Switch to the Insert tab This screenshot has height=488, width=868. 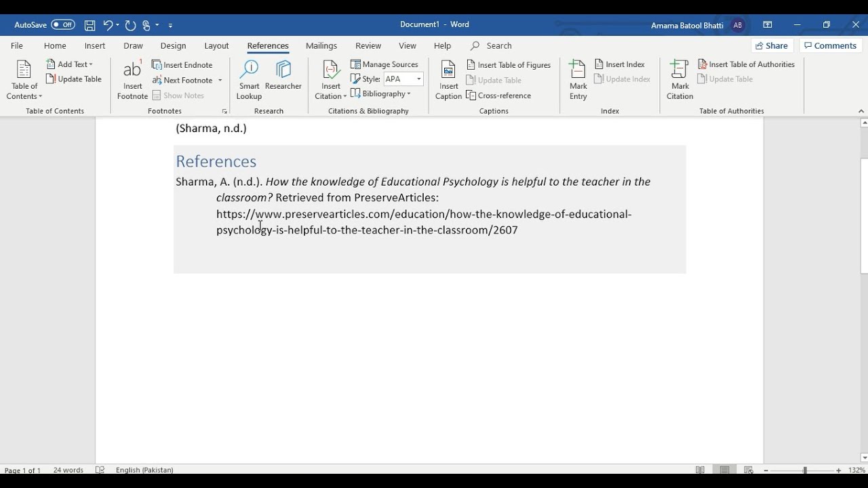95,45
